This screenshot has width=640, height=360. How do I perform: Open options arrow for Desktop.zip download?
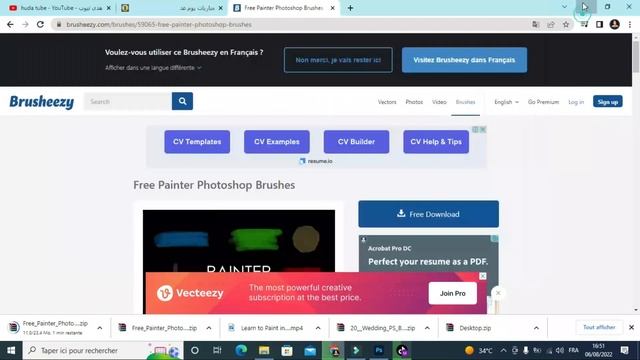pyautogui.click(x=536, y=328)
